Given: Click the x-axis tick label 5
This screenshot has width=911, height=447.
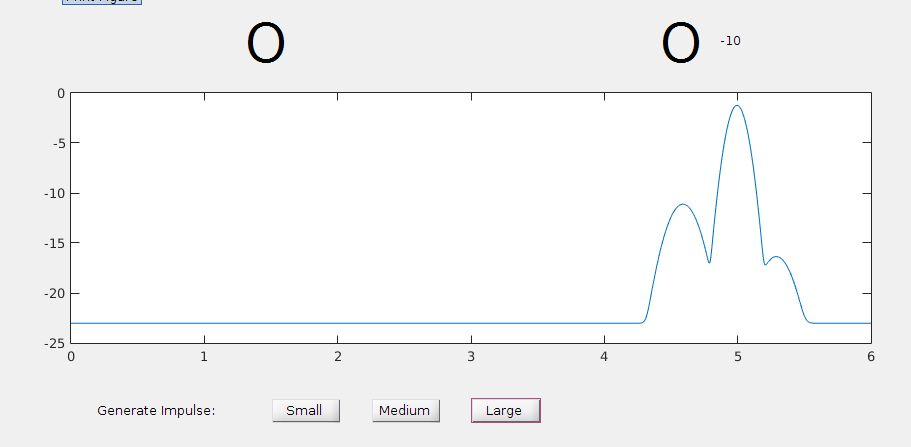Looking at the screenshot, I should (737, 356).
